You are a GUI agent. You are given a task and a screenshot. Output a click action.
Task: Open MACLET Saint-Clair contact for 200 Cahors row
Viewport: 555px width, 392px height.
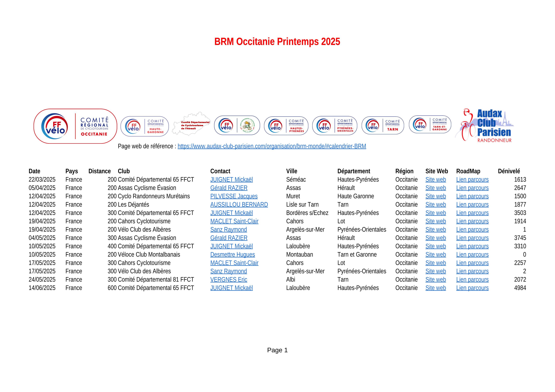click(x=234, y=221)
